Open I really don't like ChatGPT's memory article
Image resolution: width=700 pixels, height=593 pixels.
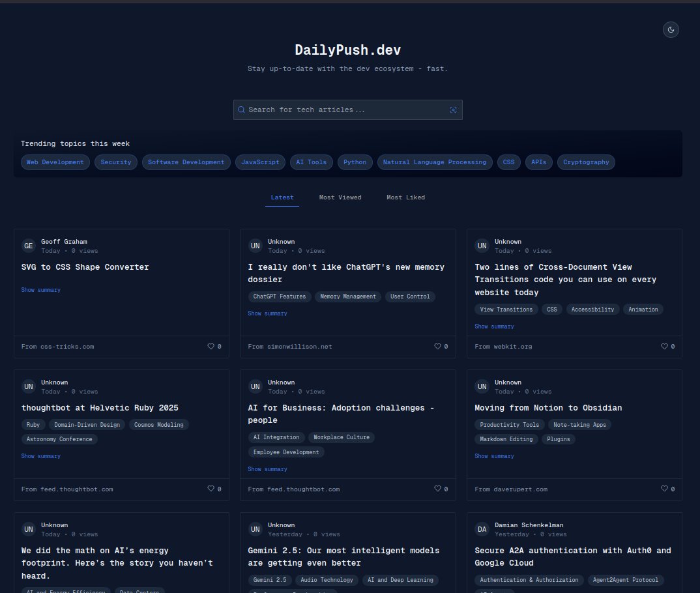coord(346,274)
